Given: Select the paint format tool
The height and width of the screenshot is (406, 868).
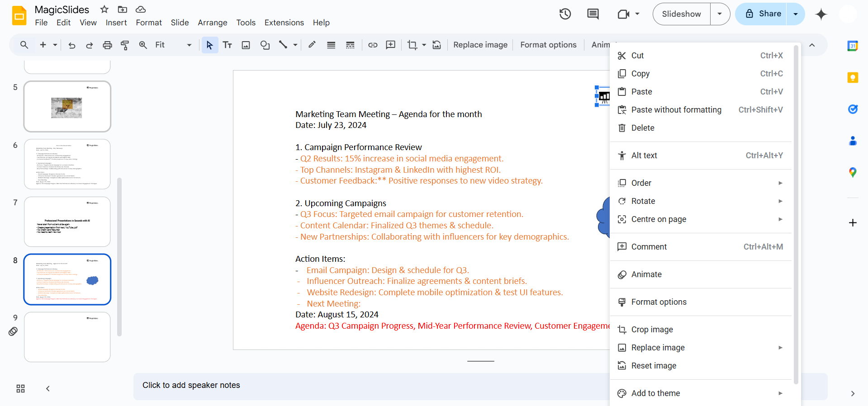Looking at the screenshot, I should (x=125, y=45).
